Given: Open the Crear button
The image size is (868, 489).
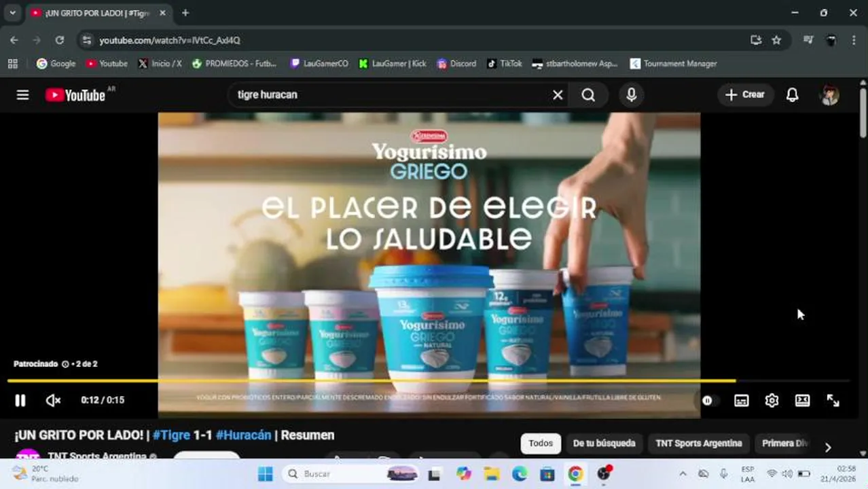Looking at the screenshot, I should pos(744,95).
